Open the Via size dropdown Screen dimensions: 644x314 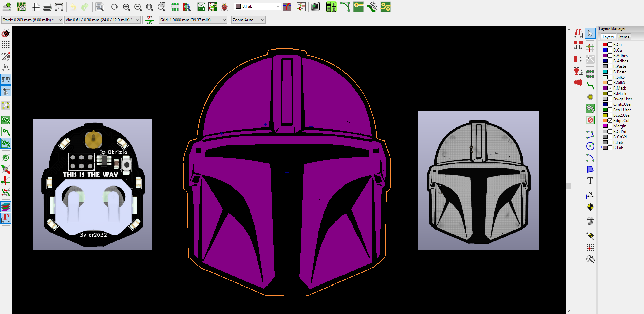point(102,20)
